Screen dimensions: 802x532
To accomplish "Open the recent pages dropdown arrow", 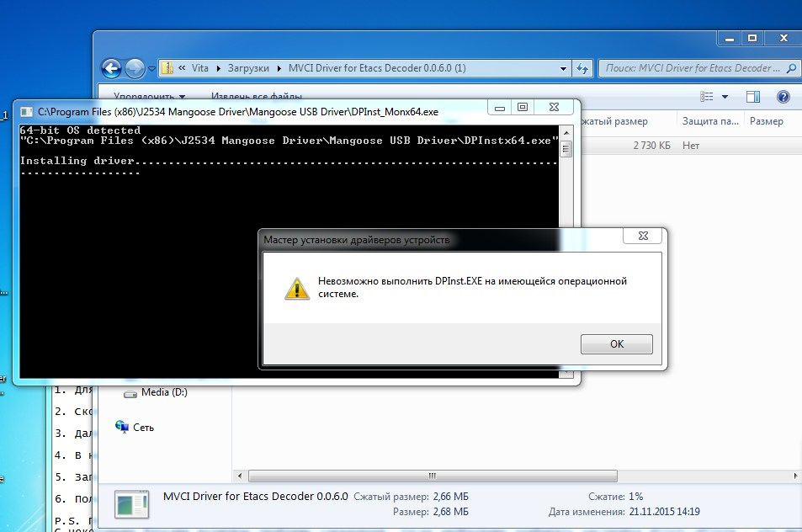I will point(151,68).
